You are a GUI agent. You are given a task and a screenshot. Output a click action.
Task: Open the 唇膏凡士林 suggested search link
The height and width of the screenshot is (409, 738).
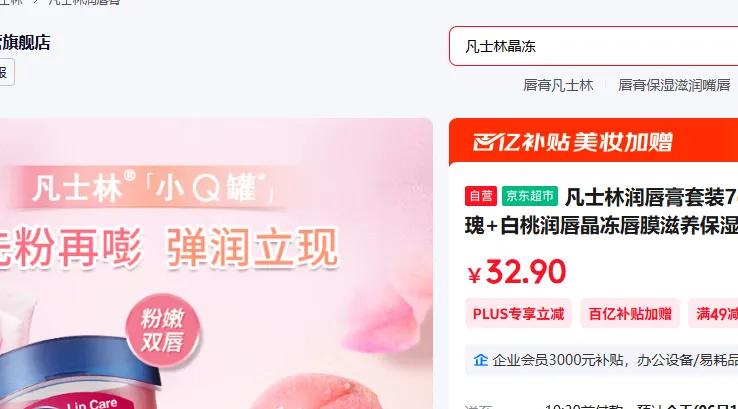click(558, 85)
